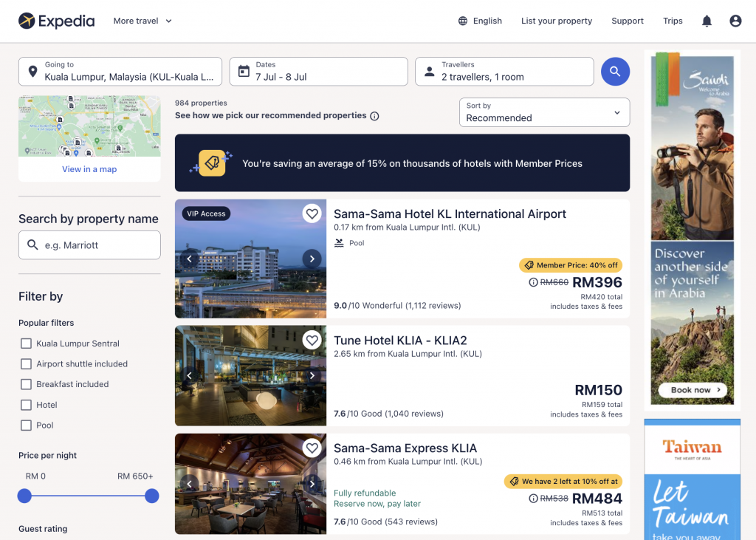Click the RM150 price of Tune Hotel
This screenshot has height=540, width=756.
tap(598, 390)
